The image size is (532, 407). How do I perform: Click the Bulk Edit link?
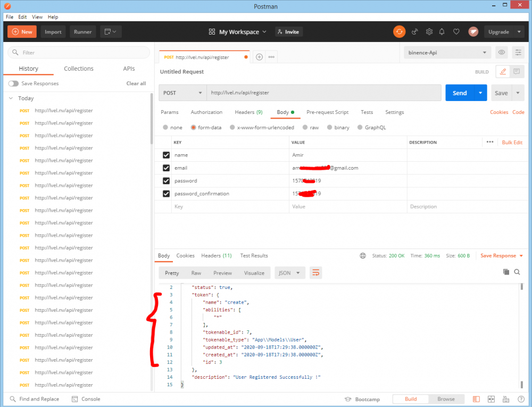coord(512,143)
